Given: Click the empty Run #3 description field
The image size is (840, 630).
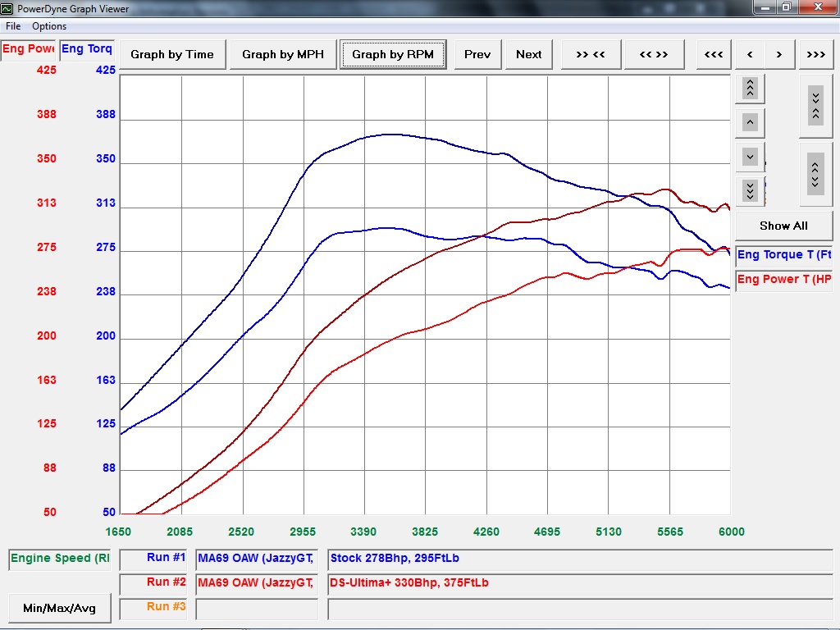Looking at the screenshot, I should 580,609.
